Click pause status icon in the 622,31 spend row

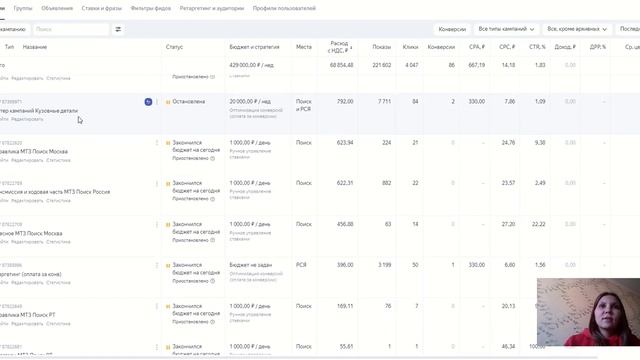coord(168,184)
